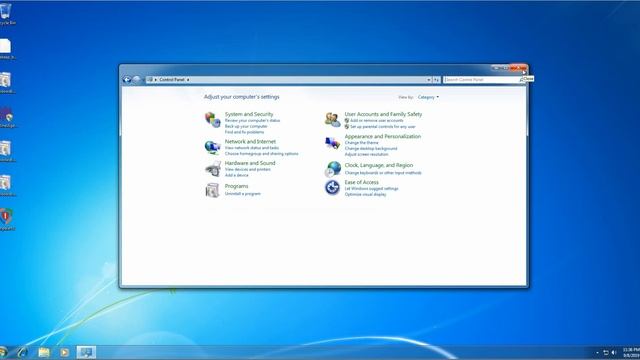Open the Programs category icon
640x360 pixels.
pyautogui.click(x=212, y=190)
